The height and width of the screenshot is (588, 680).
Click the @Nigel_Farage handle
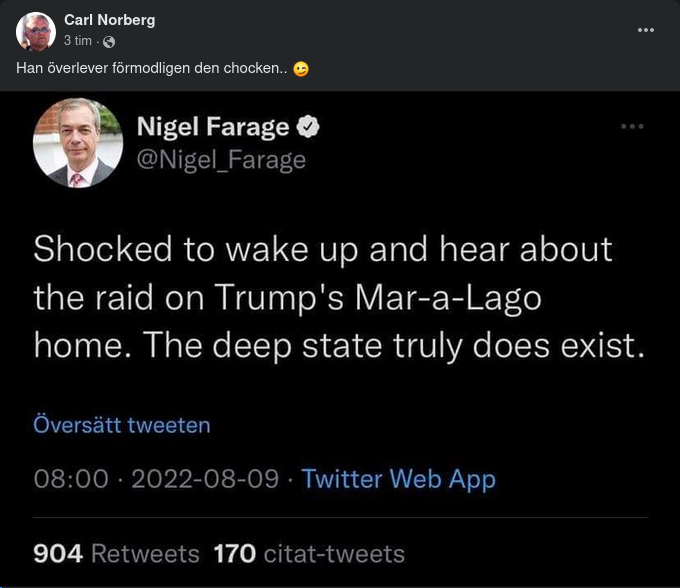220,159
